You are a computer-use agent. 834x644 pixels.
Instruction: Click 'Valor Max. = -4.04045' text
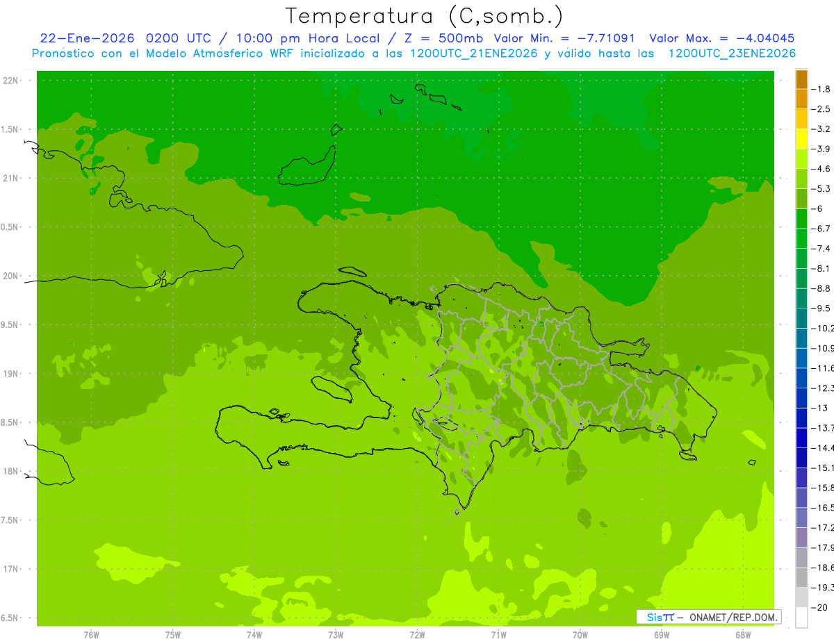click(721, 39)
